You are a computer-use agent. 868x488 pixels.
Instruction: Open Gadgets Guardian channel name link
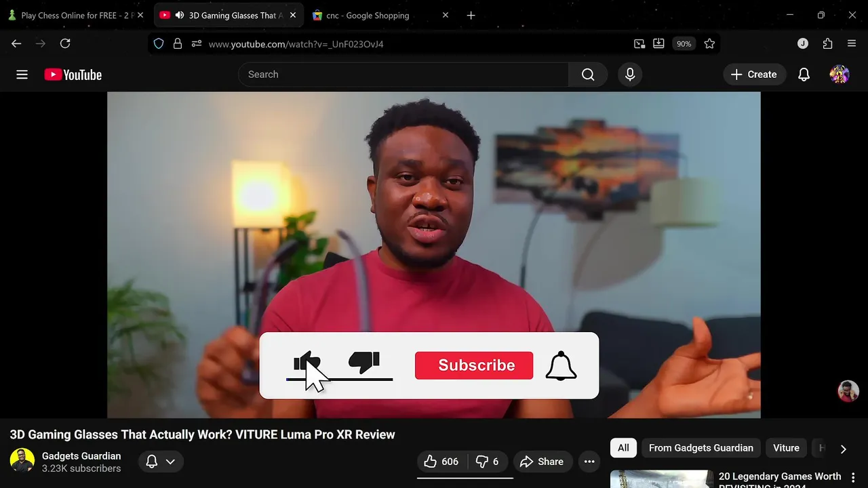click(x=81, y=456)
